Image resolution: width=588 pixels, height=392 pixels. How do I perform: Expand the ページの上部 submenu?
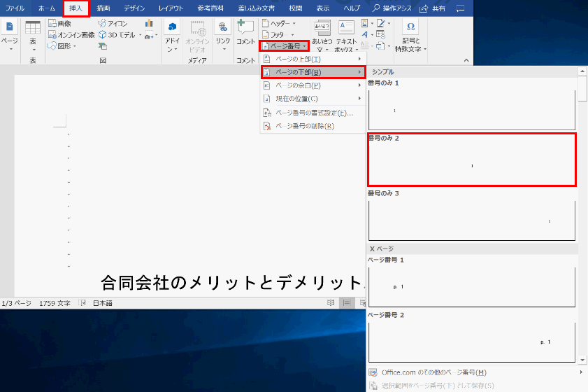(312, 59)
